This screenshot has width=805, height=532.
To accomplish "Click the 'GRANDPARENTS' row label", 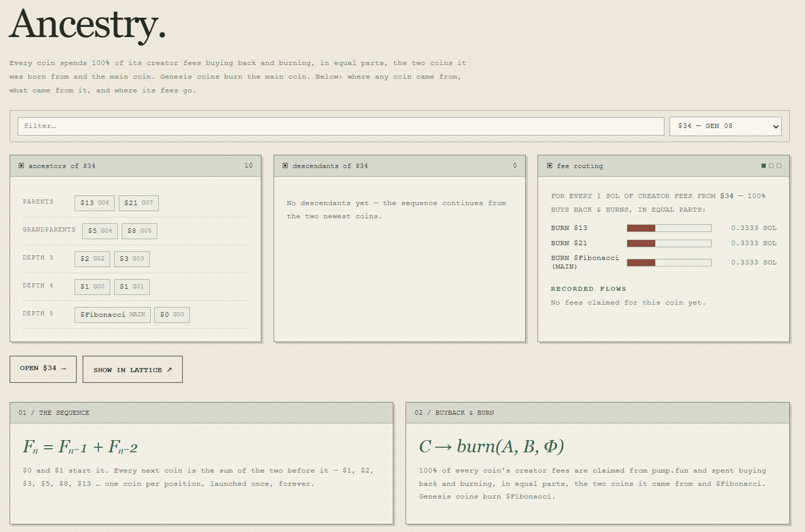I will [49, 230].
